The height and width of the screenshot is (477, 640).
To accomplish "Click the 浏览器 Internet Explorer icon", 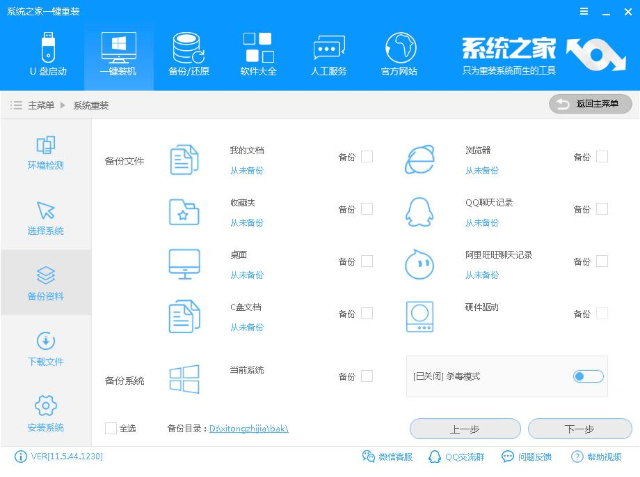I will tap(420, 160).
